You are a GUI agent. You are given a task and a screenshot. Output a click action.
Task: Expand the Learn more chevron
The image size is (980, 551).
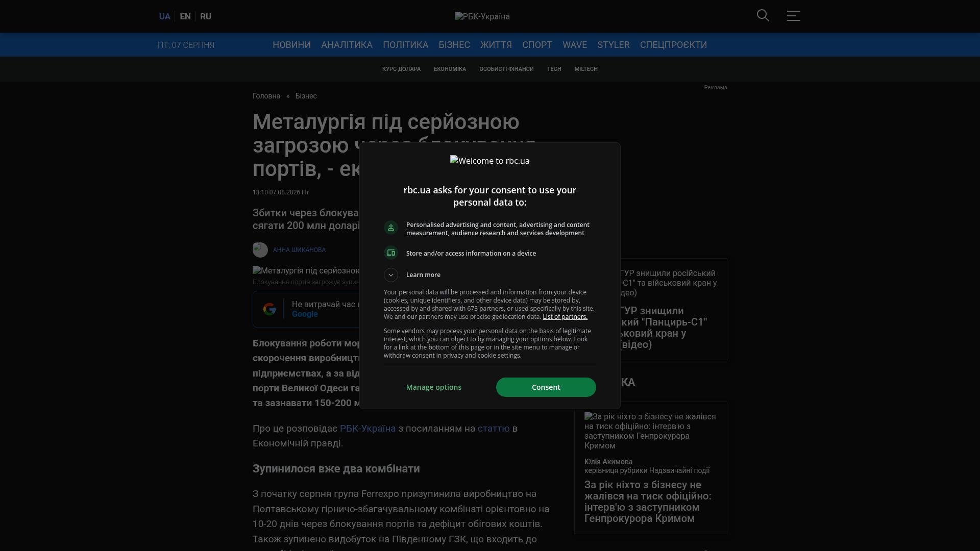(x=391, y=275)
